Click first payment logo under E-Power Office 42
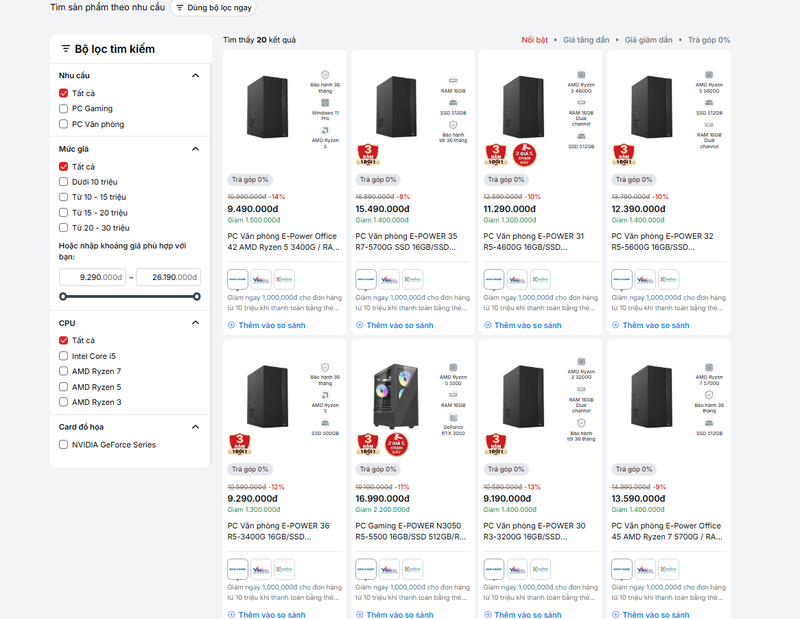The height and width of the screenshot is (619, 800). (x=238, y=279)
